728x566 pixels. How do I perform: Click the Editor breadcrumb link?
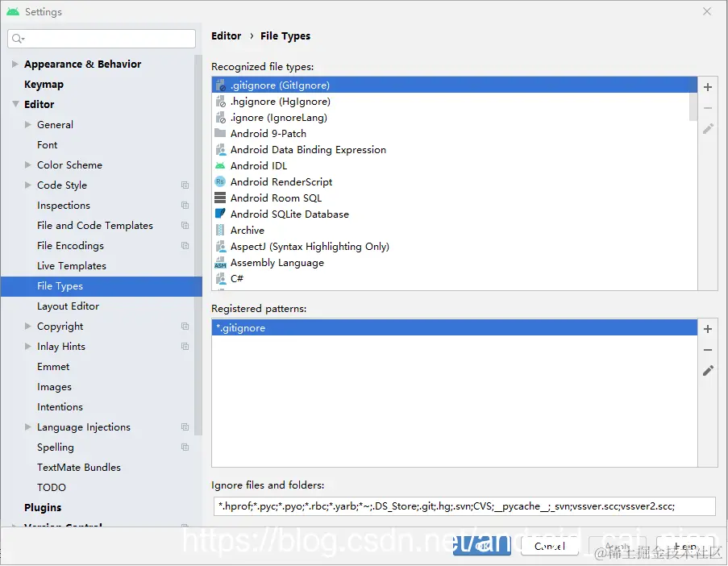[x=226, y=35]
